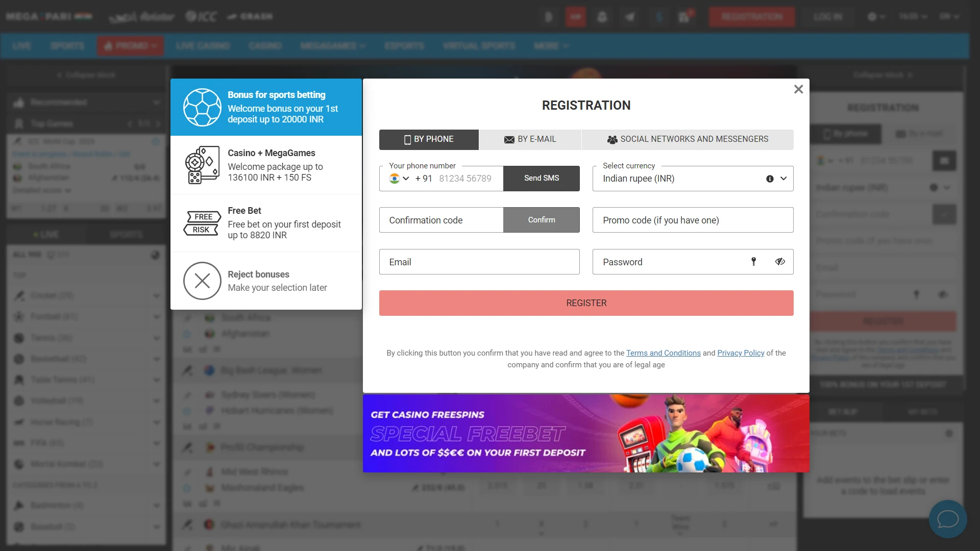Click the REGISTER button
980x551 pixels.
[x=585, y=303]
